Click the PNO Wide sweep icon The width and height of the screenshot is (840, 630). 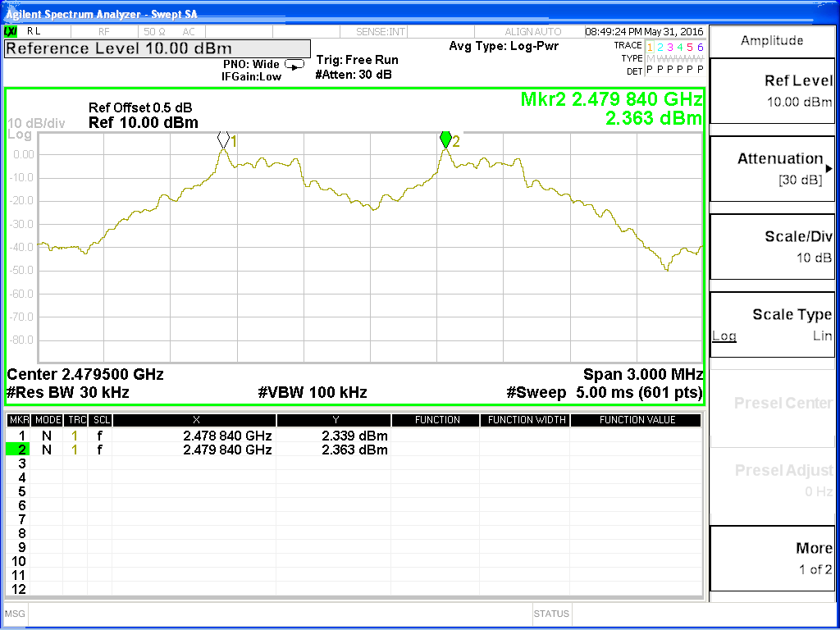pos(294,65)
